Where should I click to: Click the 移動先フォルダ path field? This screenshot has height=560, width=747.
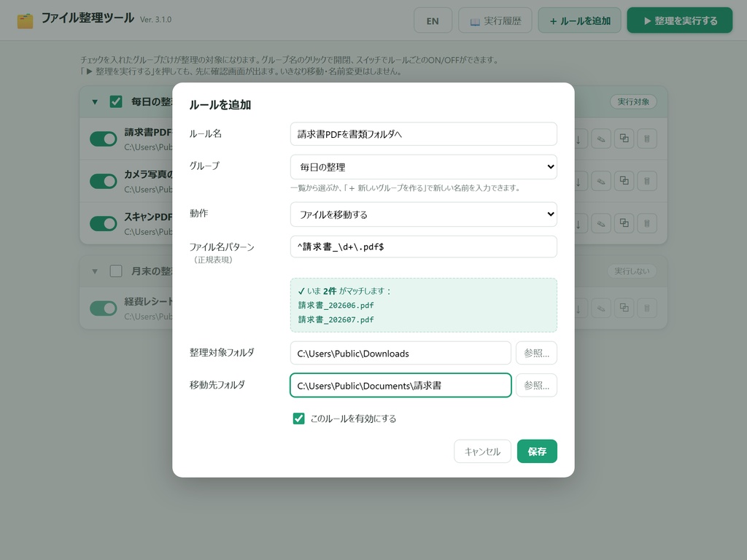tap(400, 385)
